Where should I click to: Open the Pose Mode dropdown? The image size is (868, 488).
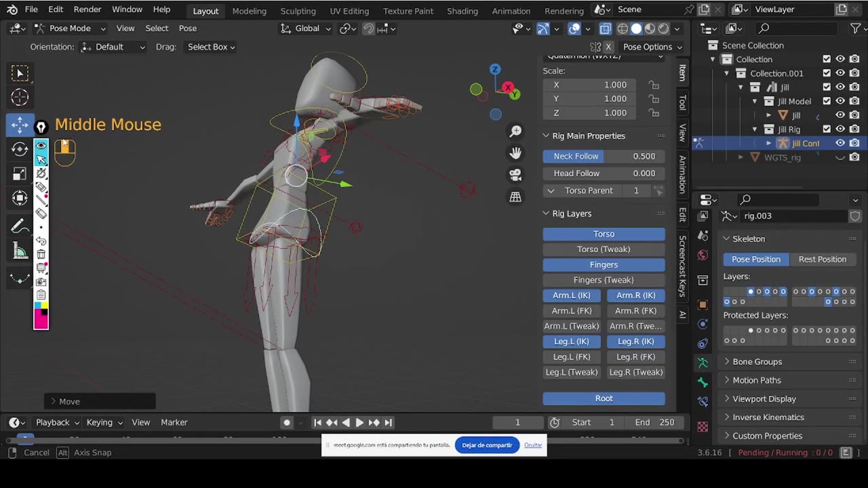pos(71,28)
